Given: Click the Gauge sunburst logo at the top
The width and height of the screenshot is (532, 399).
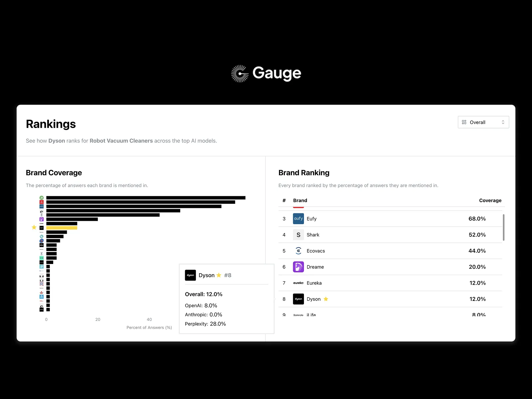Looking at the screenshot, I should (240, 73).
